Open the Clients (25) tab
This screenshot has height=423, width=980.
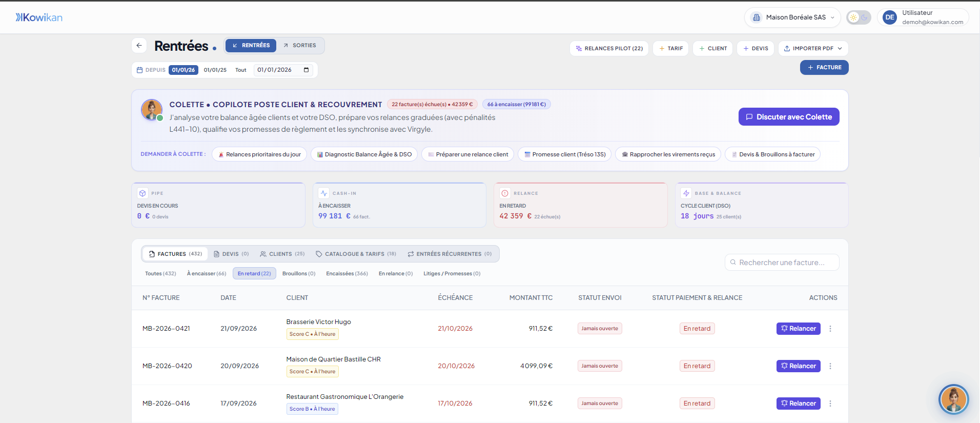point(282,254)
